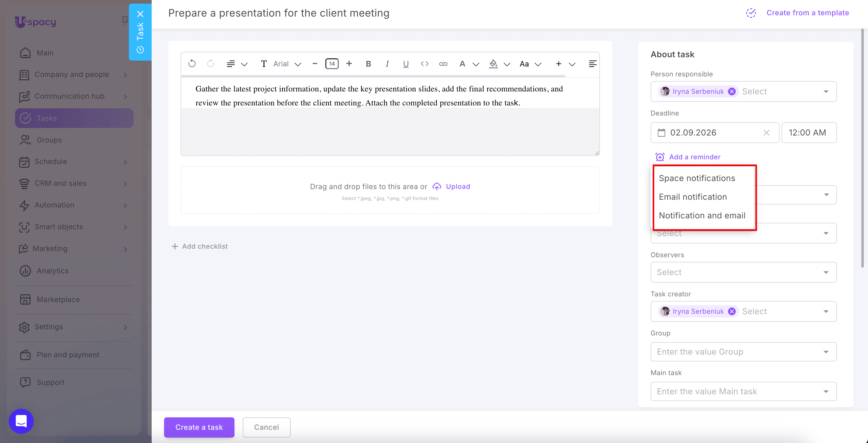Click the alarm icon beside Add a reminder
The width and height of the screenshot is (868, 443).
coord(660,157)
